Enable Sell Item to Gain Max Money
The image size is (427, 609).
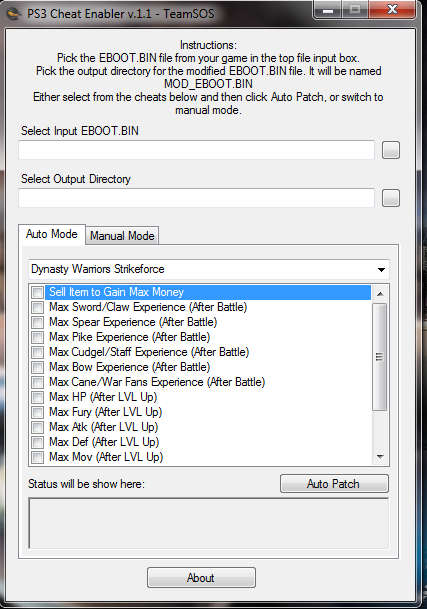[38, 292]
